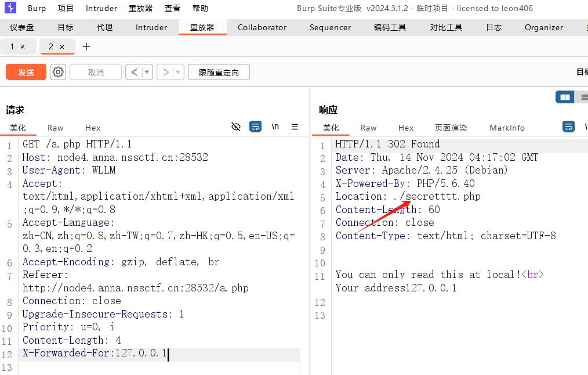Click the HTTP/1.1 302 Found status line
This screenshot has width=588, height=375.
(x=387, y=144)
